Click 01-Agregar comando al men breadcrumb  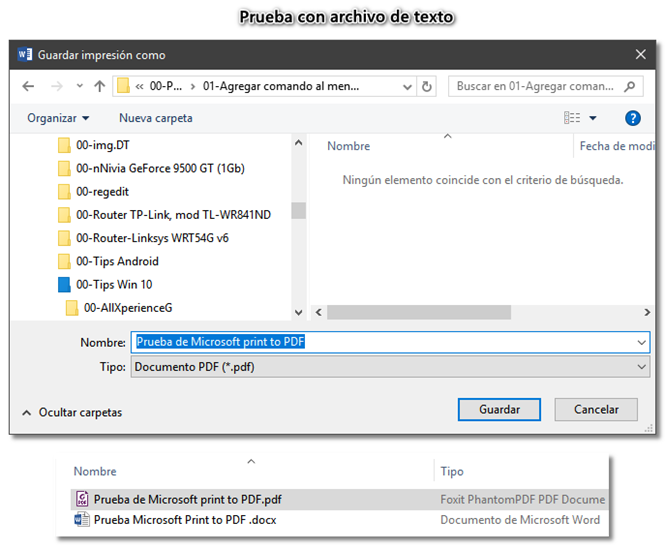(x=281, y=87)
